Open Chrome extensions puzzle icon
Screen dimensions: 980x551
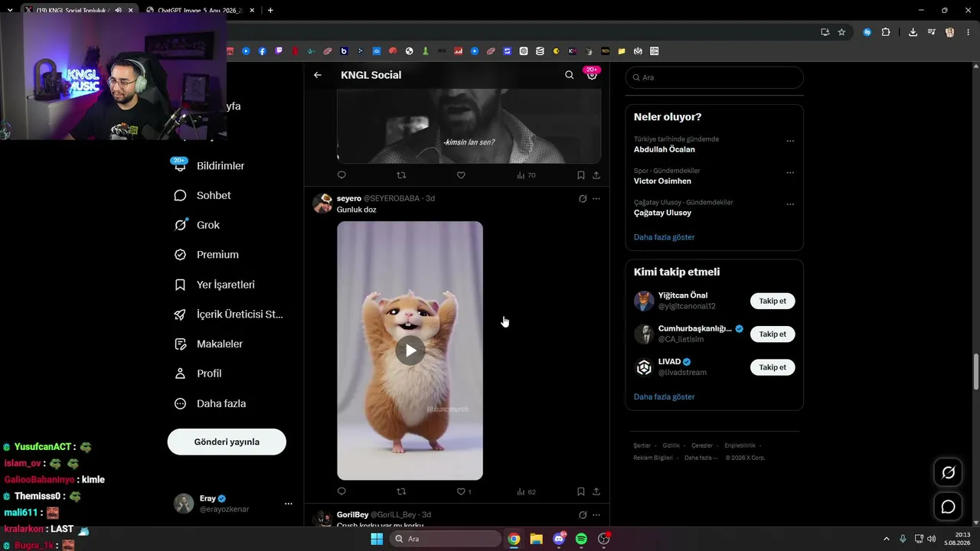point(886,32)
